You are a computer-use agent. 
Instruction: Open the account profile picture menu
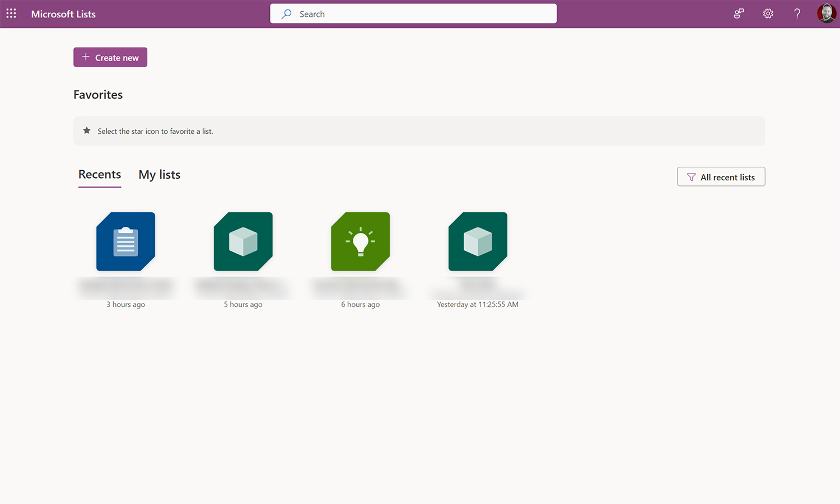point(826,13)
